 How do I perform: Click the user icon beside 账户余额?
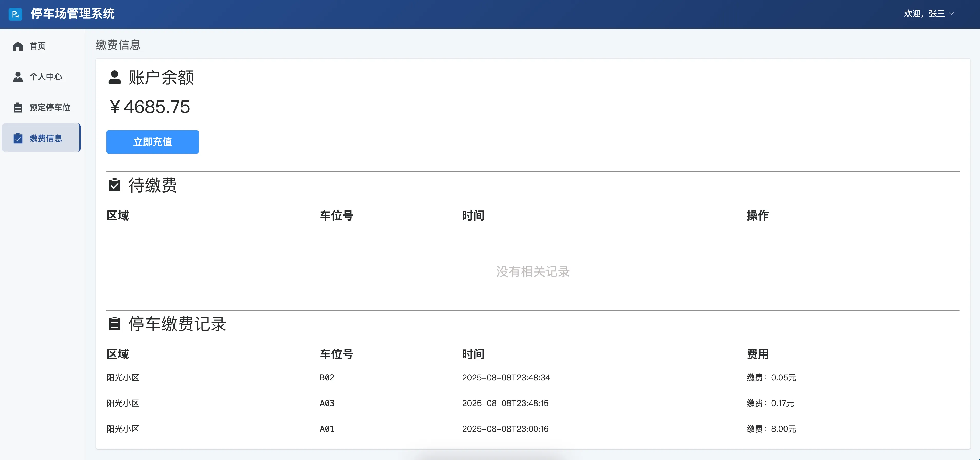tap(114, 77)
